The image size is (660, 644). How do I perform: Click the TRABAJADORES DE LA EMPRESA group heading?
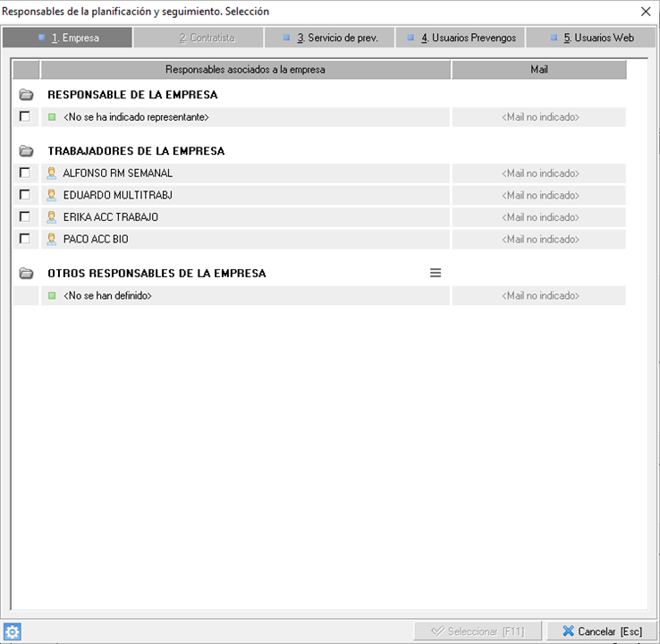[136, 150]
